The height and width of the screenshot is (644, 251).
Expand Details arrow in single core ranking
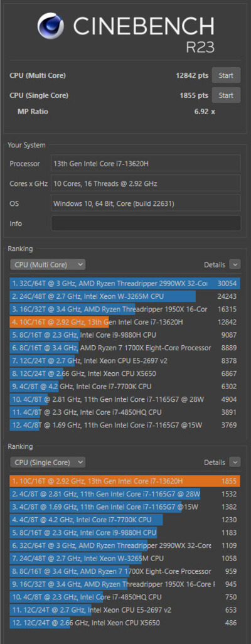235,463
